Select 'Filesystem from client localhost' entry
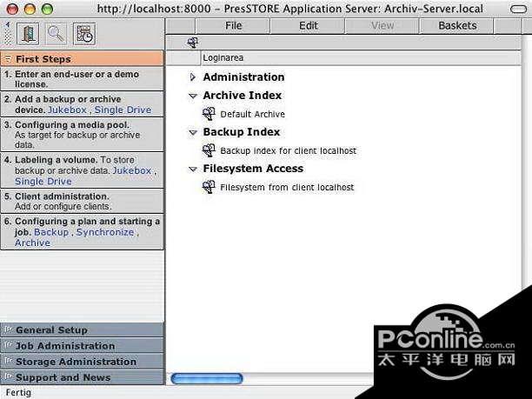Screen dimensions: 532x399 287,187
